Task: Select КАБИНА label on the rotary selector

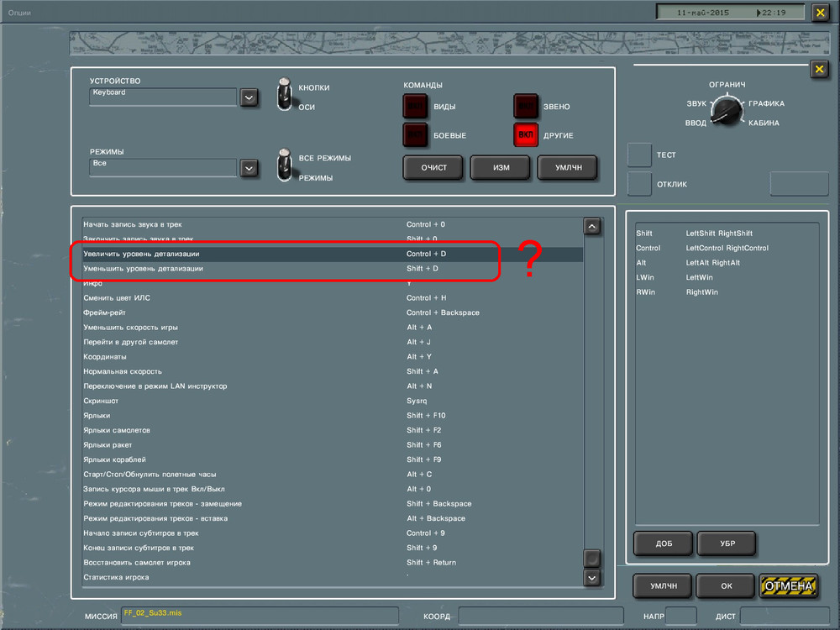Action: coord(764,123)
